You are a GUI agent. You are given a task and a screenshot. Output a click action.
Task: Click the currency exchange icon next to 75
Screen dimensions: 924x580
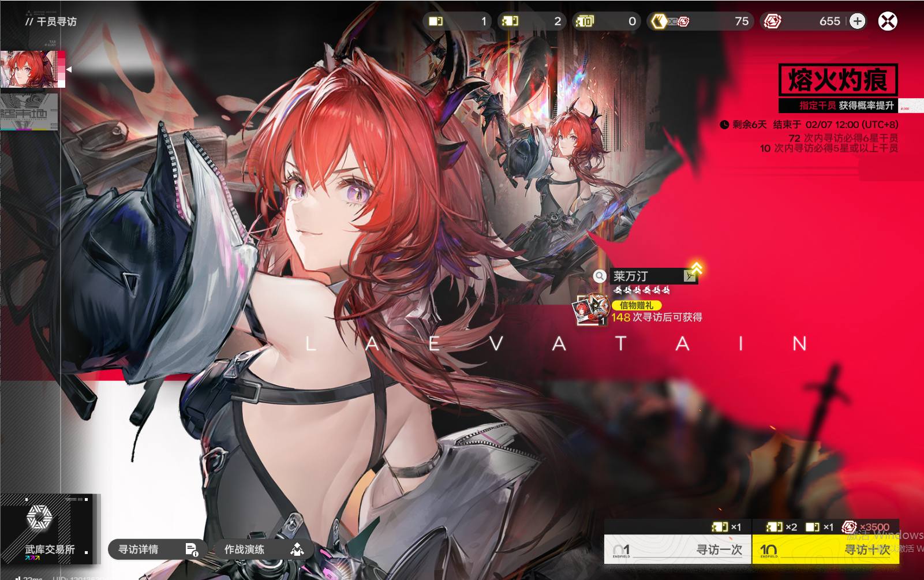[670, 21]
